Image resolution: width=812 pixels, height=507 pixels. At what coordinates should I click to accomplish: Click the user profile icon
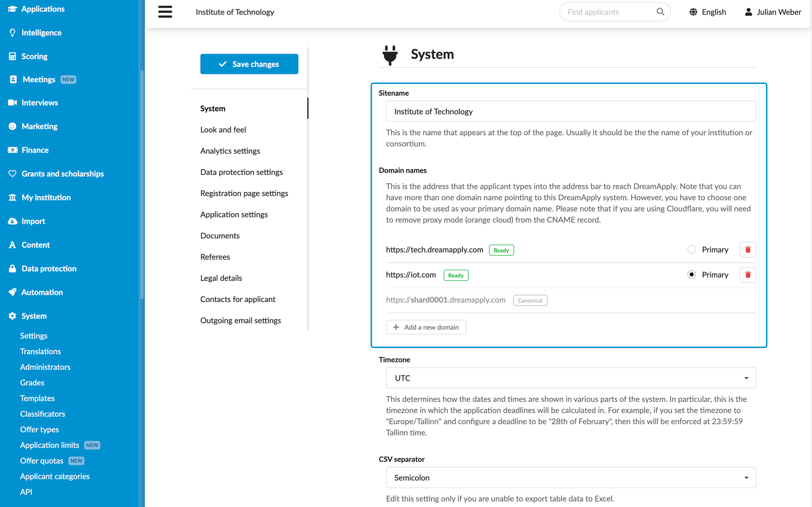(748, 12)
